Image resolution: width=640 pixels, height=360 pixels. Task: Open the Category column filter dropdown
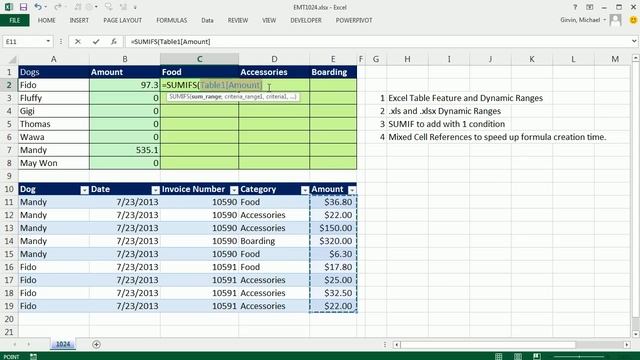point(304,190)
